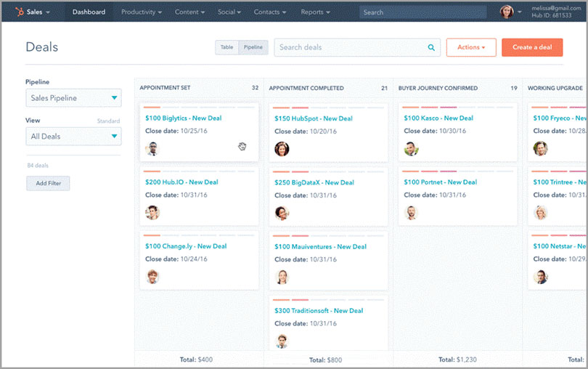This screenshot has height=369, width=588.
Task: Click the stage progress bar on Kasco card
Action: point(458,108)
